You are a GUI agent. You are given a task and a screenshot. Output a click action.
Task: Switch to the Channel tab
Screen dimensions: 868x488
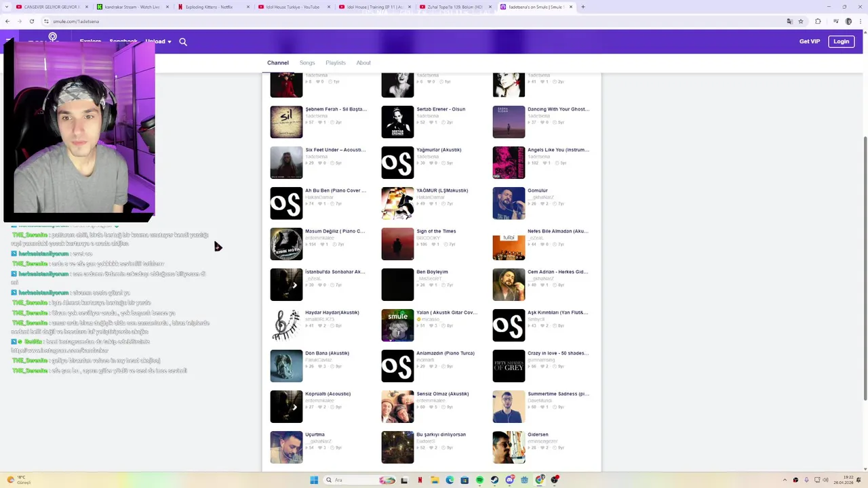tap(278, 62)
